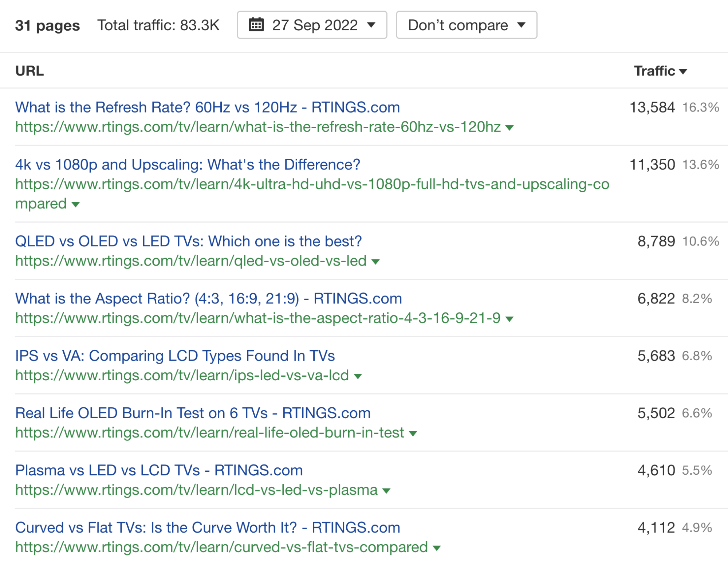Screen dimensions: 728x565
Task: Expand options for the ips-led-vs-va-lcd URL
Action: (x=358, y=376)
